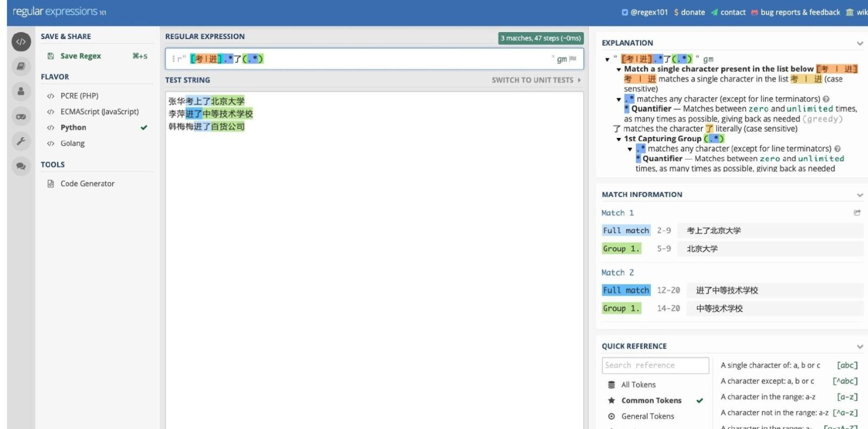Click the help icon in 1st Capturing Group explanation
Viewport: 868px width, 429px height.
[x=838, y=149]
